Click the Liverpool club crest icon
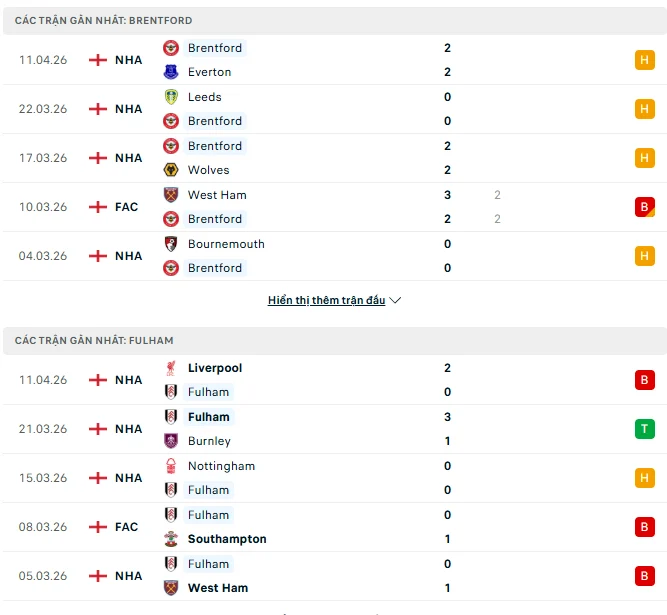Image resolution: width=667 pixels, height=615 pixels. (x=171, y=368)
